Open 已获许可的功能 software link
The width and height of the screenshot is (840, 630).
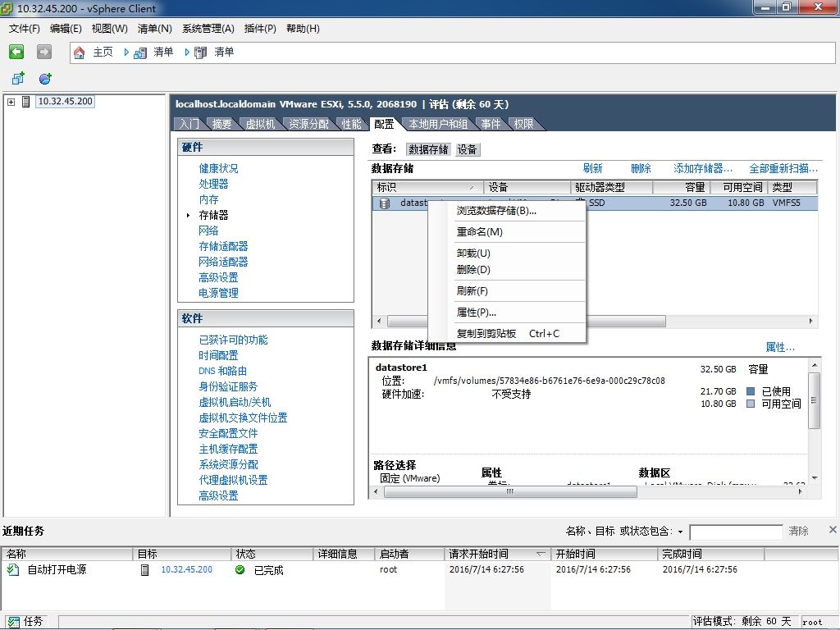click(233, 340)
